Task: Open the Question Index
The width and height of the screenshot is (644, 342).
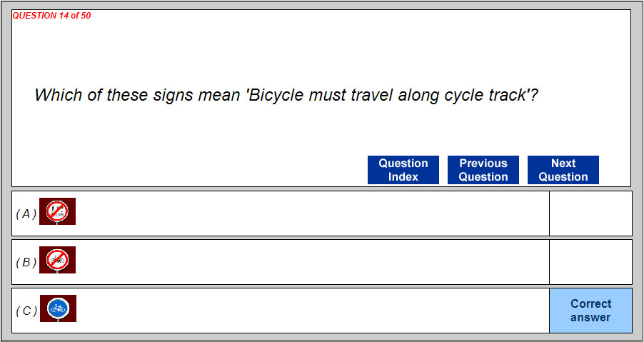Action: click(x=403, y=170)
